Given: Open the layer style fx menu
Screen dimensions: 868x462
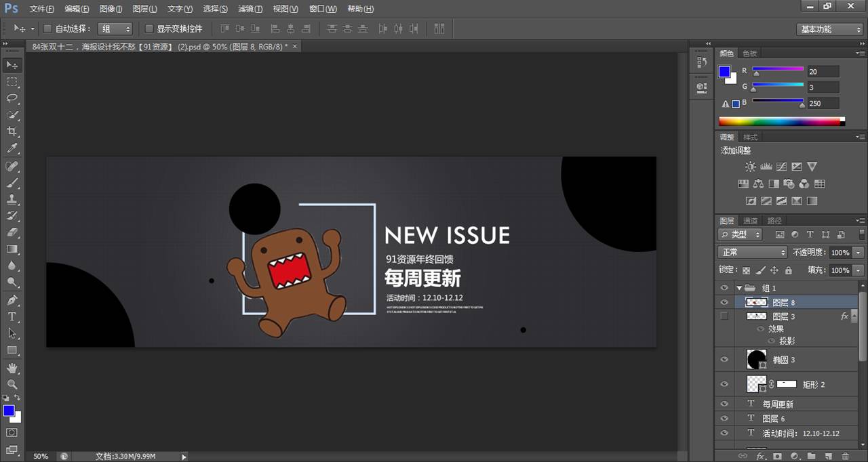Looking at the screenshot, I should (761, 457).
